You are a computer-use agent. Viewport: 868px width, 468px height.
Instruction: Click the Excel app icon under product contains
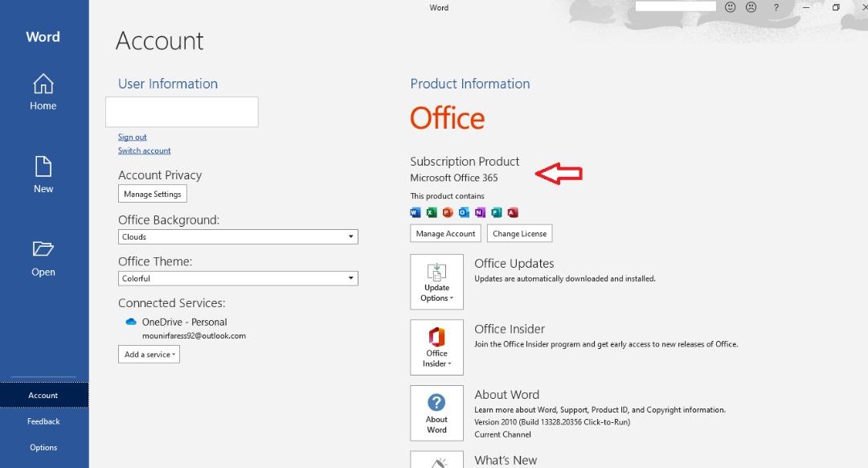pos(432,212)
